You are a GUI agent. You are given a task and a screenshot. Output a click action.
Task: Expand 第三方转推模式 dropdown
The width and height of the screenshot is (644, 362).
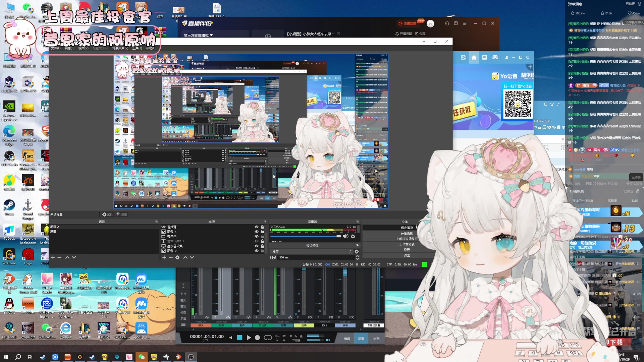point(198,35)
